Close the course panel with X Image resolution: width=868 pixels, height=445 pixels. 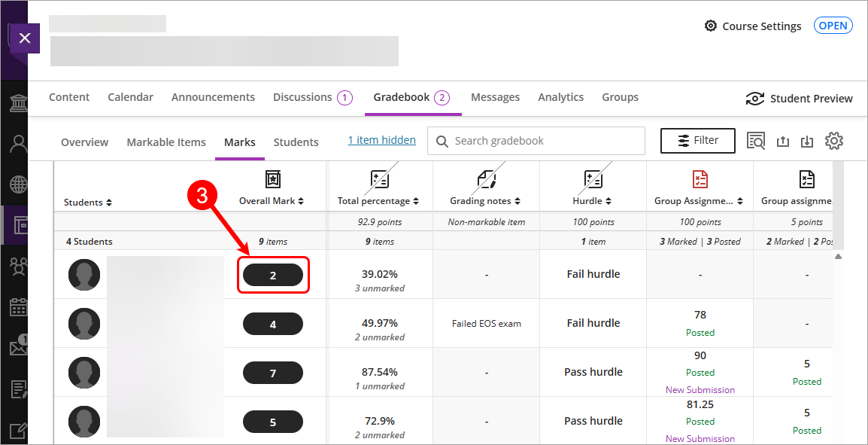tap(25, 38)
